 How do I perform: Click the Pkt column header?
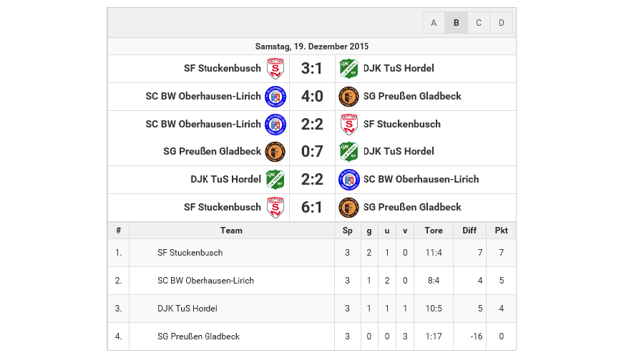pos(501,231)
